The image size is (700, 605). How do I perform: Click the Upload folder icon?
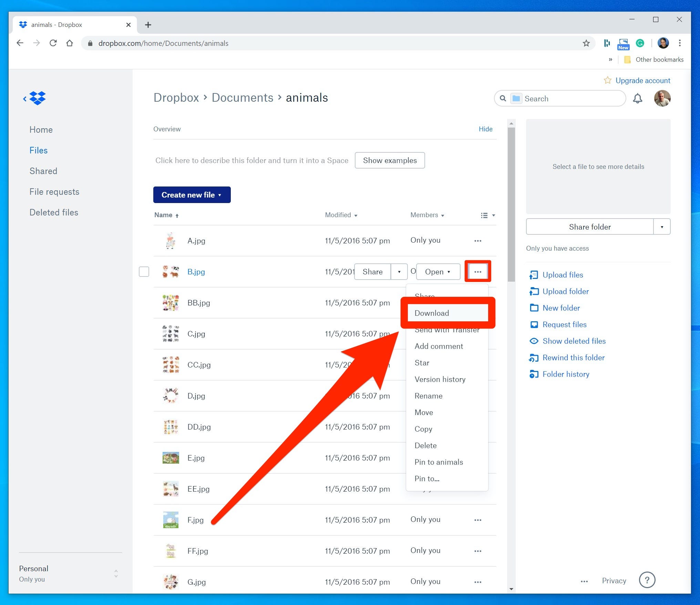tap(534, 291)
